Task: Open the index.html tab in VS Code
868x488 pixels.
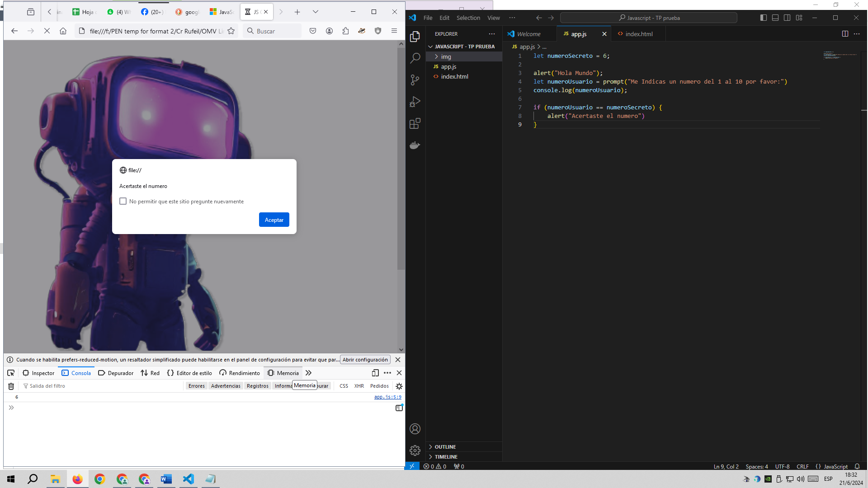Action: pyautogui.click(x=639, y=33)
